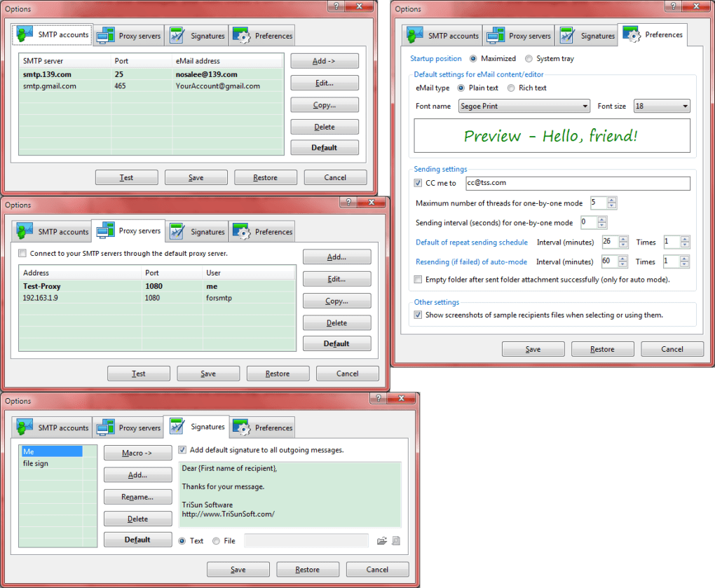Enable the CC me to checkbox
Image resolution: width=715 pixels, height=588 pixels.
[x=418, y=183]
